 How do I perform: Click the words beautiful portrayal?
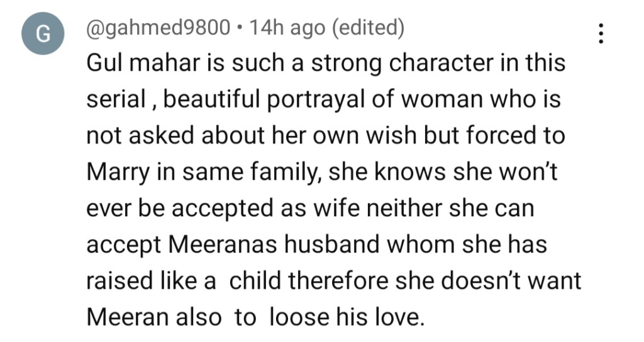[x=253, y=100]
